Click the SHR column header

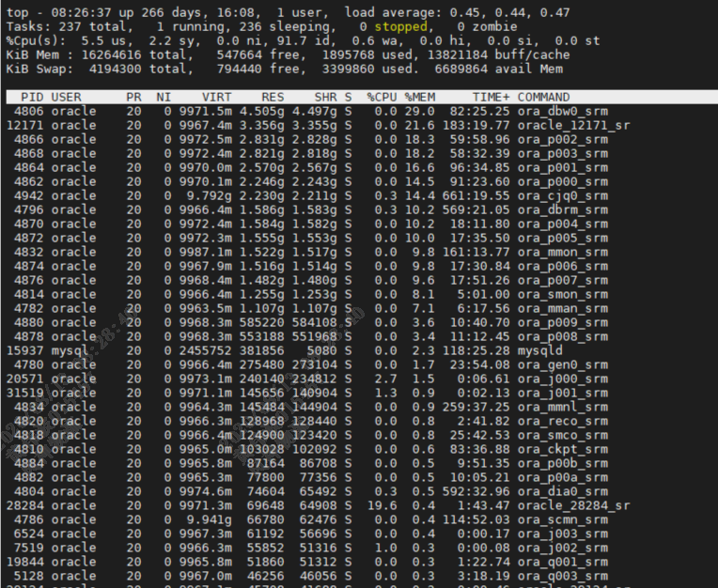[x=325, y=97]
